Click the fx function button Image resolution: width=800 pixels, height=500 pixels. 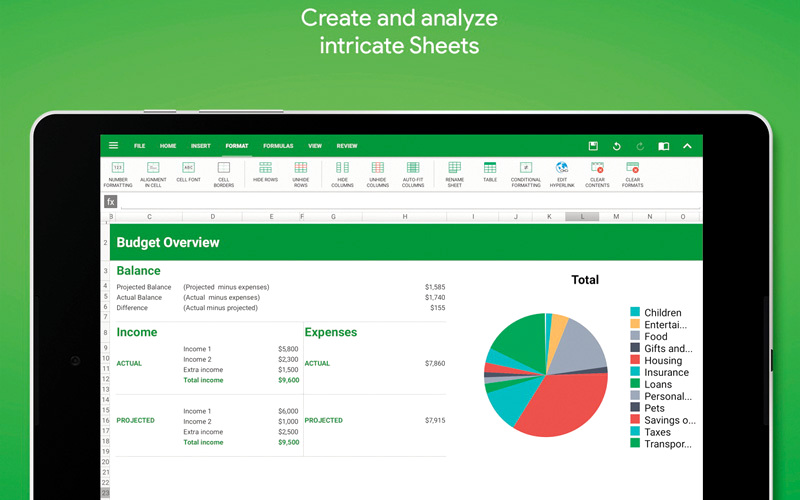click(111, 202)
